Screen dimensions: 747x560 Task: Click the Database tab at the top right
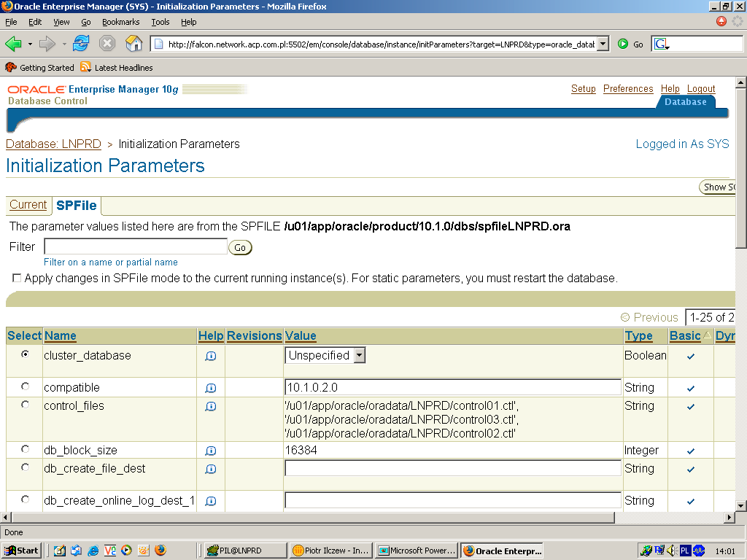tap(685, 102)
